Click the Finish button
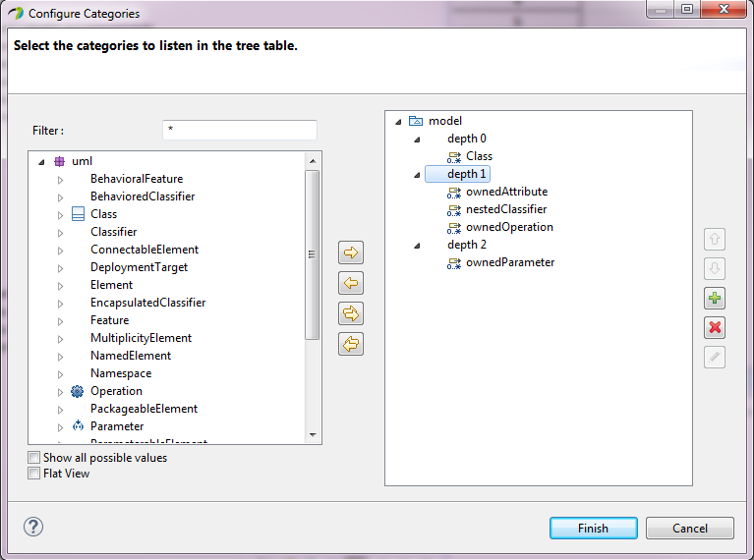 coord(594,529)
